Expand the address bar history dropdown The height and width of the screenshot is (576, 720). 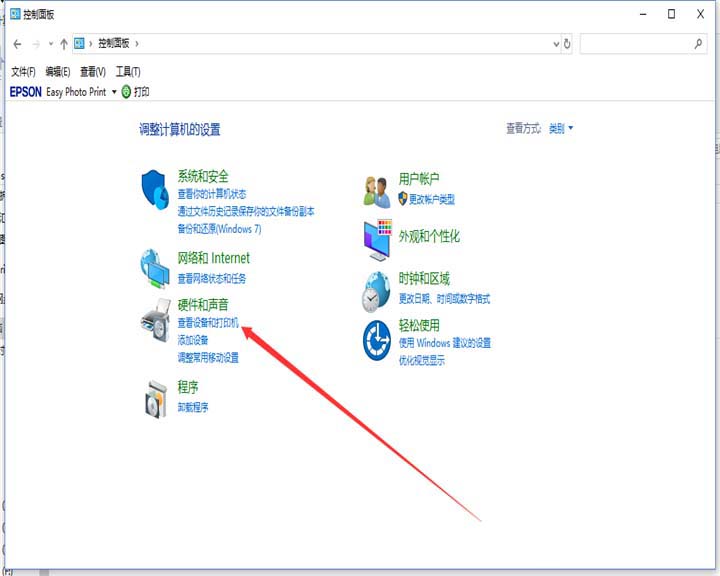coord(556,44)
